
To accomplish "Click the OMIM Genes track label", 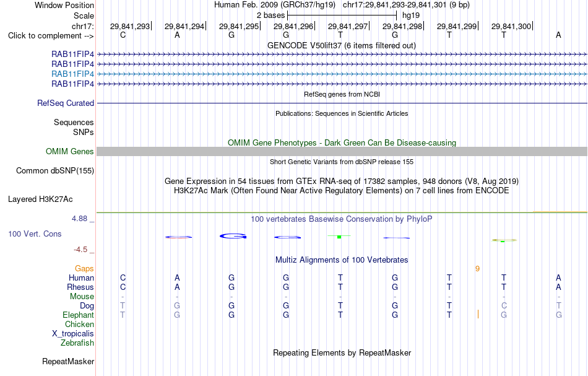I will (70, 152).
